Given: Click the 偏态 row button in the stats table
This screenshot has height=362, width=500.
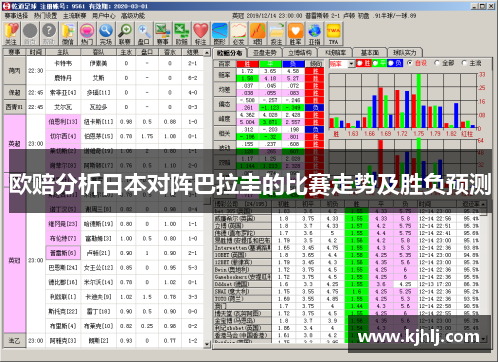Looking at the screenshot, I should tap(224, 104).
